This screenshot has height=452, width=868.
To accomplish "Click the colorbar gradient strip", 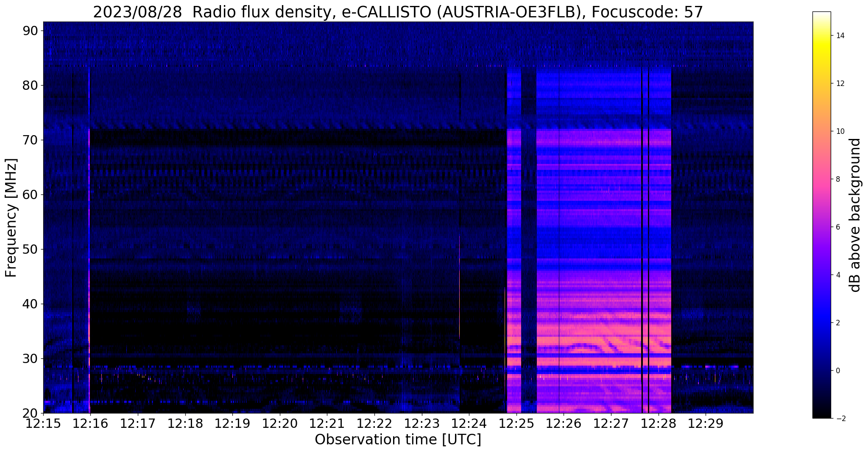I will (821, 215).
